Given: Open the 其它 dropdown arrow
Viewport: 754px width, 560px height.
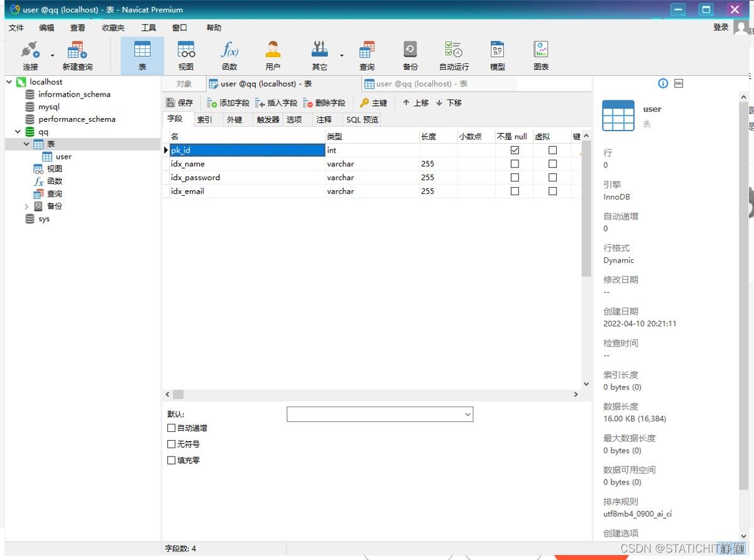Looking at the screenshot, I should point(342,56).
